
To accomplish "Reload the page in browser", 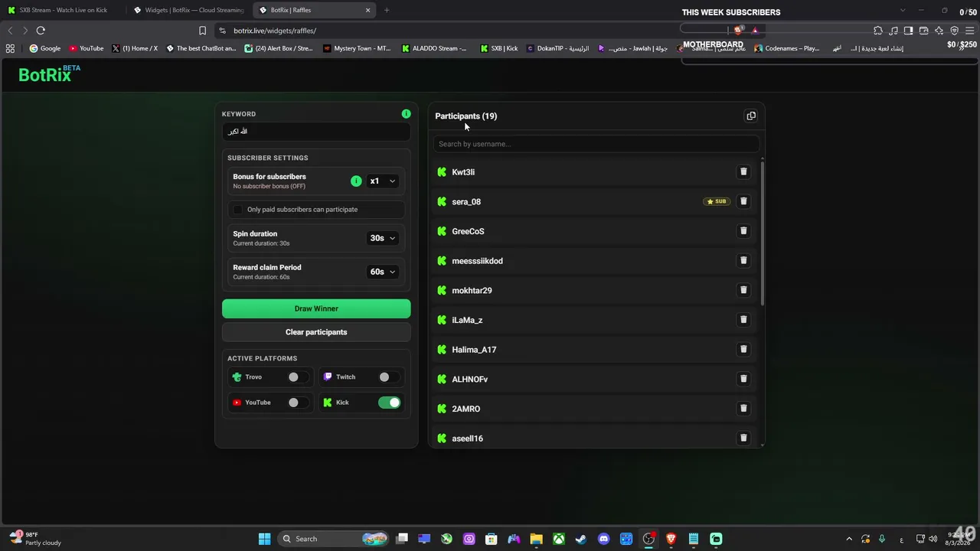I will pyautogui.click(x=41, y=31).
